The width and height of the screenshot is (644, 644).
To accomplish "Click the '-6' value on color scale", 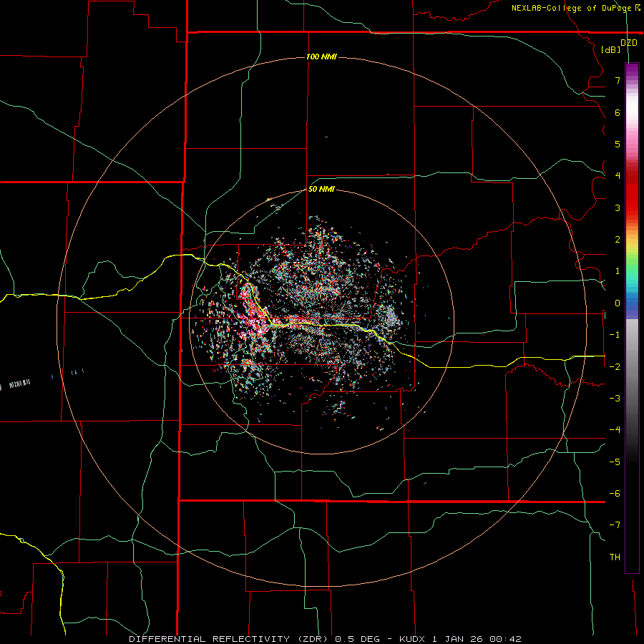I will tap(615, 493).
